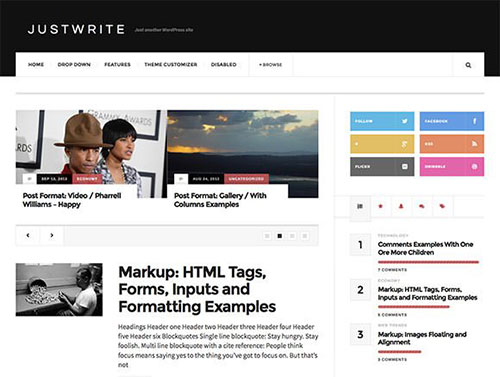Image resolution: width=500 pixels, height=377 pixels.
Task: Jump to the first slider pagination dot
Action: 267,236
